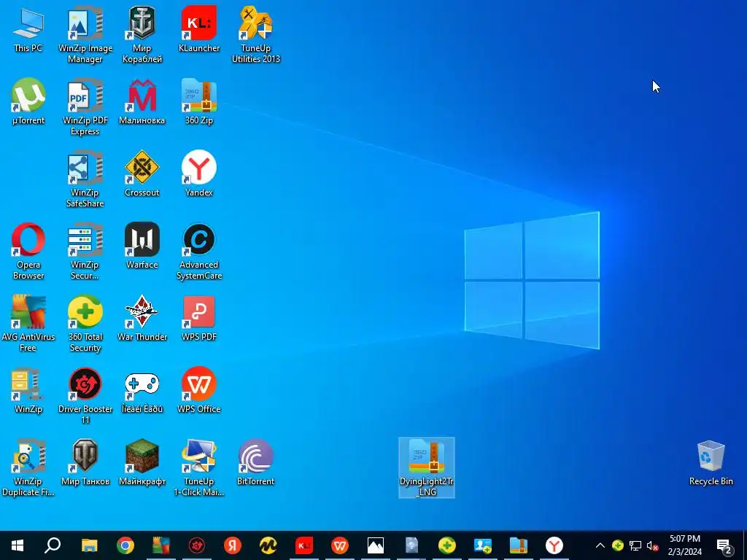Select the WinZip desktop shortcut with file-cabinet icon
Viewport: 747px width, 560px height.
28,391
